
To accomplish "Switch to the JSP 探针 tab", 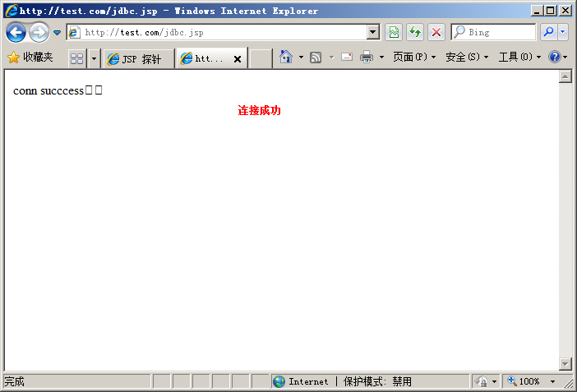I will (x=137, y=58).
